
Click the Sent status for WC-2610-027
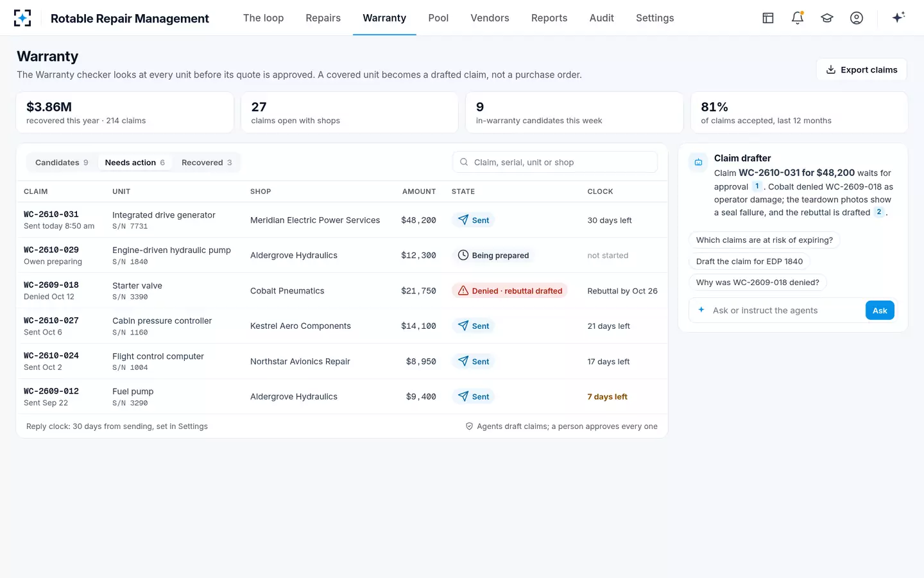tap(474, 326)
